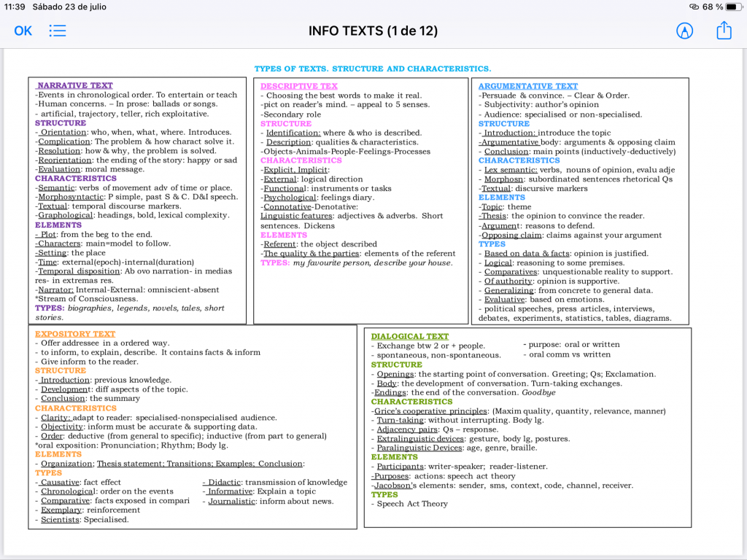The image size is (747, 560).
Task: Tap the 11:39 clock in status bar
Action: pyautogui.click(x=15, y=7)
